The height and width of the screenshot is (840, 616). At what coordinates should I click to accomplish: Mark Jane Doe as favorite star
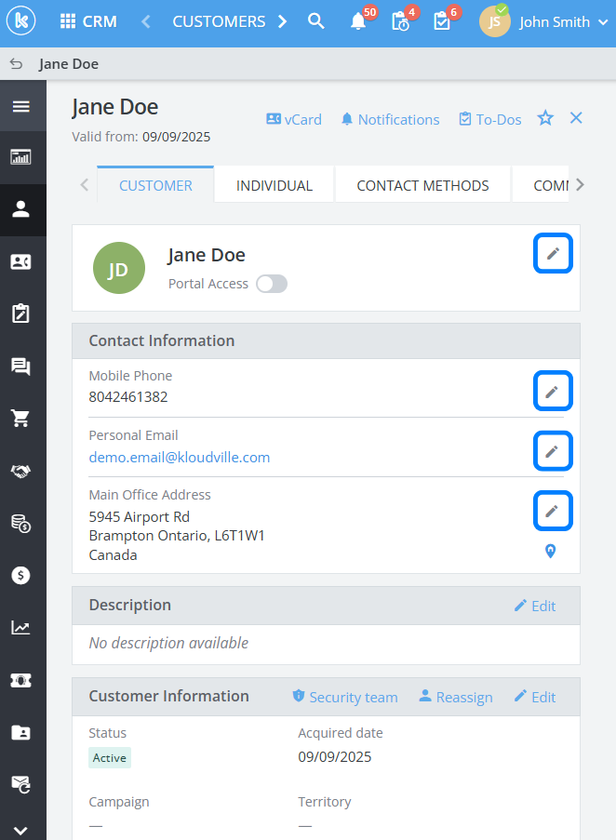545,118
